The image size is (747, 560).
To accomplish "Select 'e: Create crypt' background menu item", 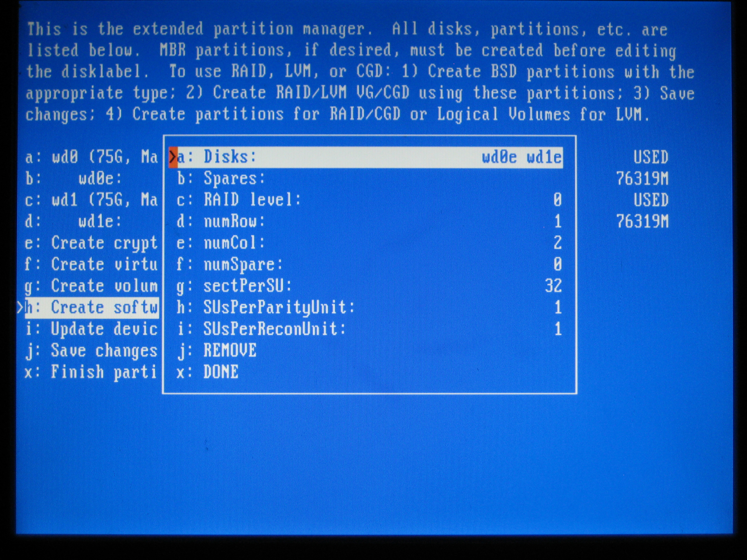I will [91, 243].
